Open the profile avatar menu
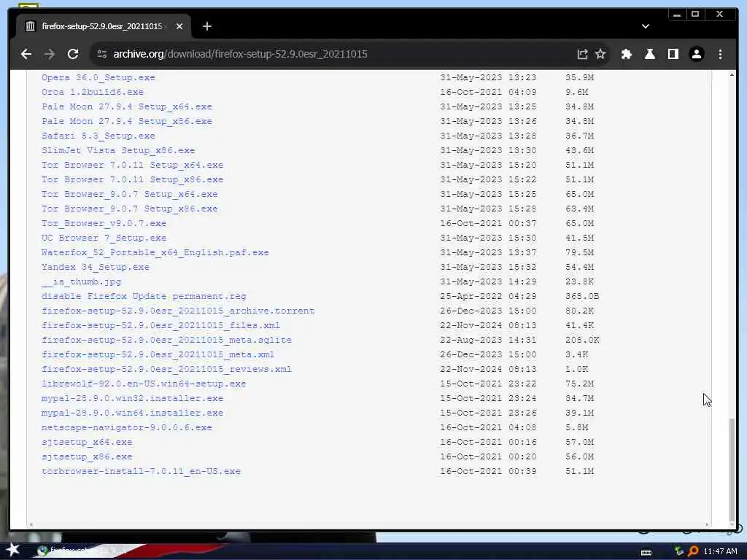The width and height of the screenshot is (747, 560). [x=697, y=54]
